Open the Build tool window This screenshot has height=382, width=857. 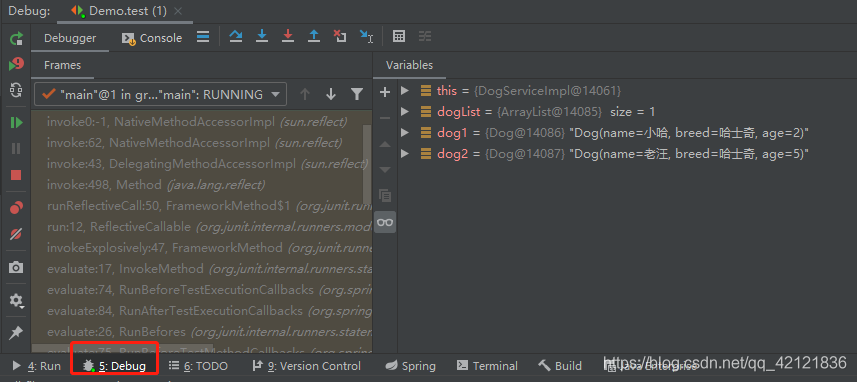(x=560, y=366)
